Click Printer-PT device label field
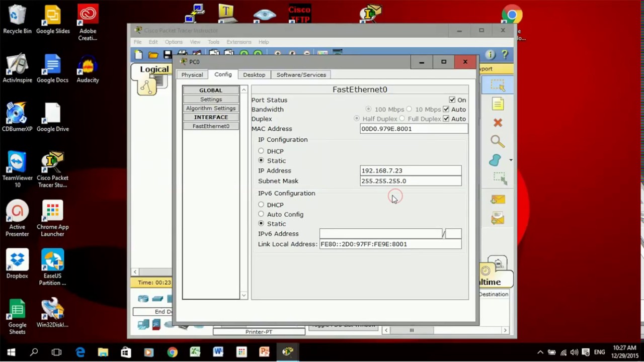 tap(259, 332)
